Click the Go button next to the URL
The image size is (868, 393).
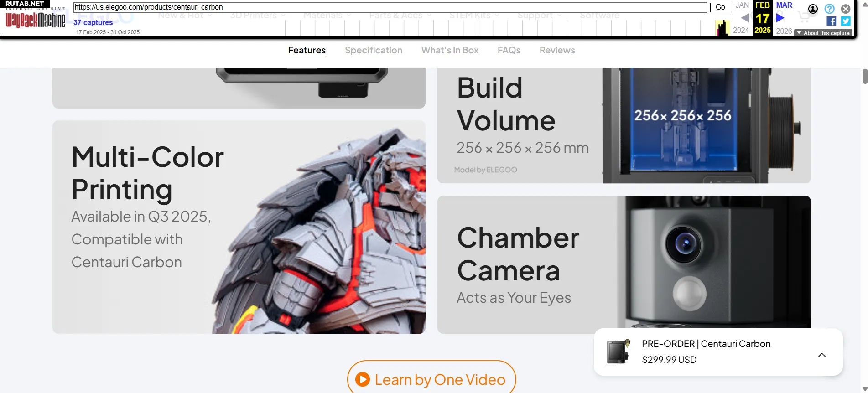[x=720, y=7]
